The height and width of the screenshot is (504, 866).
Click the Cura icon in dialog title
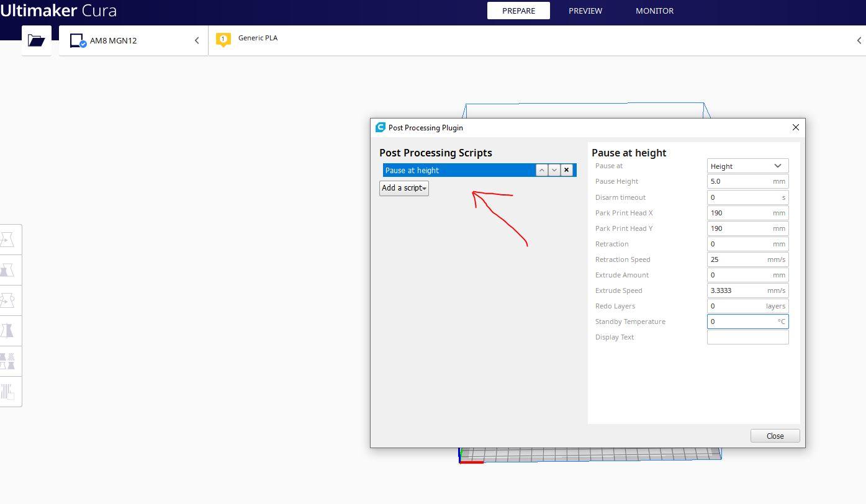click(381, 127)
